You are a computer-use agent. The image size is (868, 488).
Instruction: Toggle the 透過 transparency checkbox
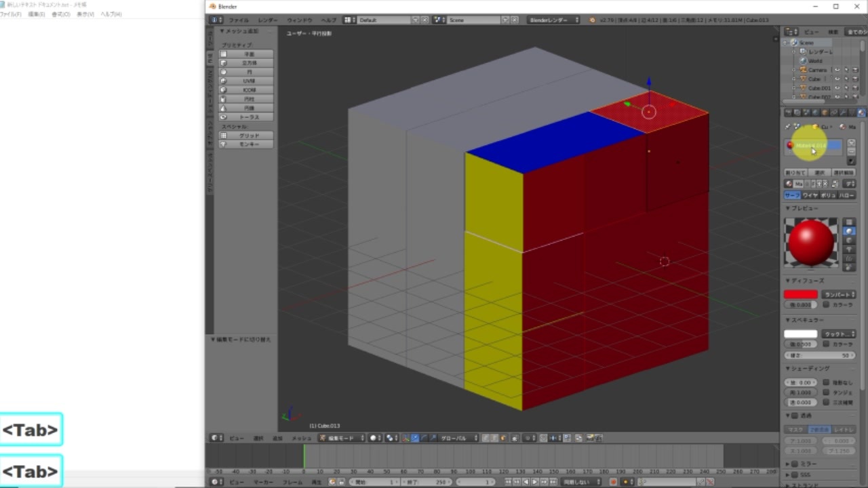795,415
